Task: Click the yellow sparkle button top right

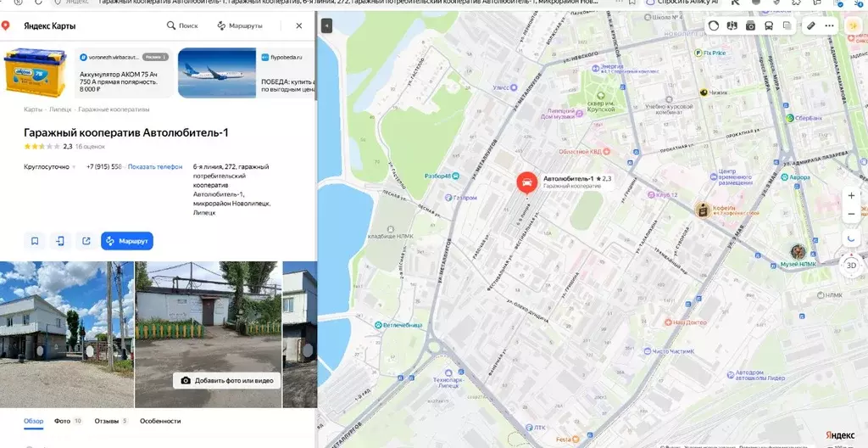Action: [x=853, y=25]
